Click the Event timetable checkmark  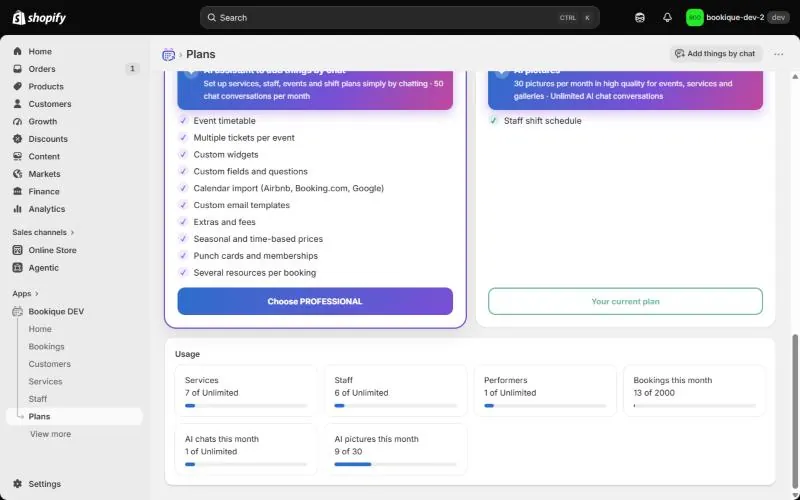pyautogui.click(x=183, y=120)
